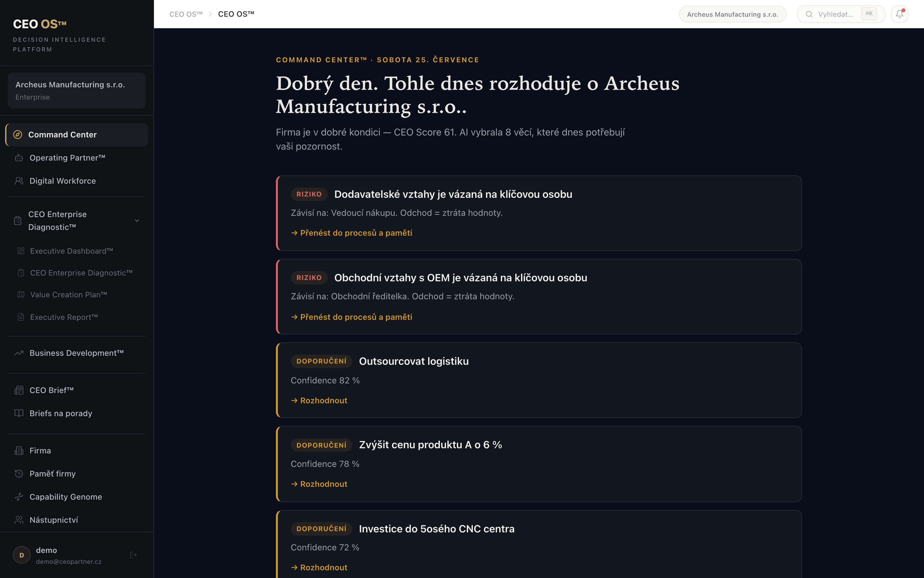This screenshot has width=924, height=578.
Task: Click RIZIKO badge on Dodavatelské vztahy card
Action: (x=309, y=194)
